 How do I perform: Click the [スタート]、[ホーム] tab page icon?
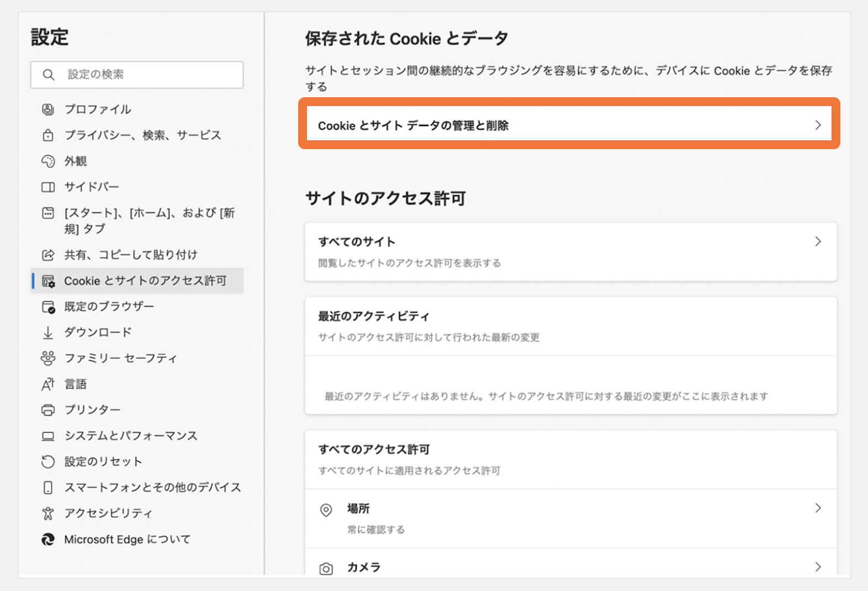[48, 213]
